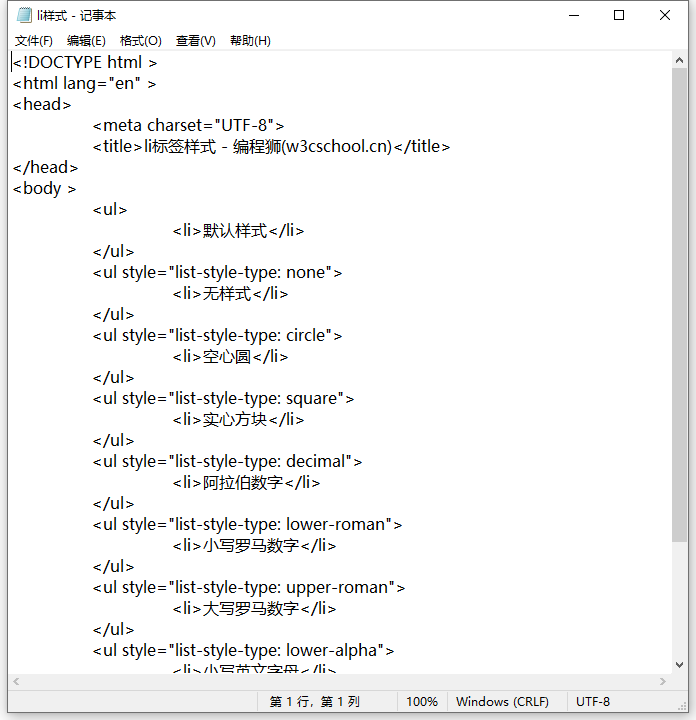696x720 pixels.
Task: Open the 格式(O) menu
Action: [x=140, y=41]
